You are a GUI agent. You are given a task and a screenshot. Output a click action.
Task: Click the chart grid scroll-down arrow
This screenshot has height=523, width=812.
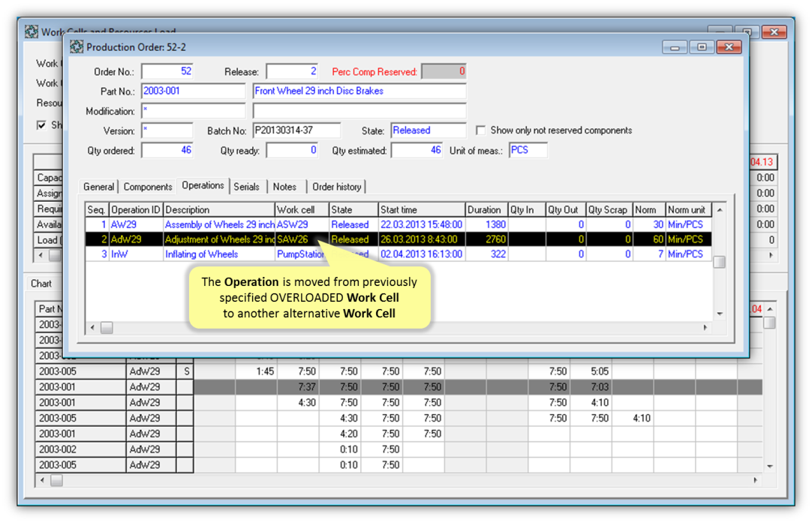769,466
